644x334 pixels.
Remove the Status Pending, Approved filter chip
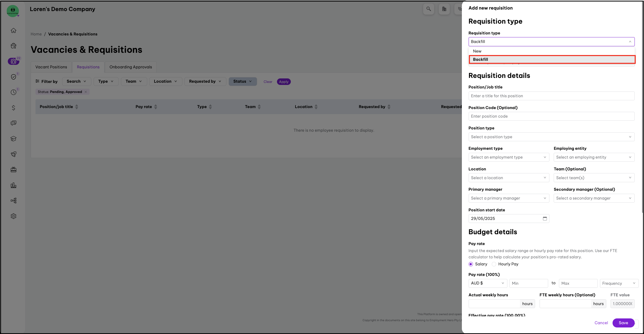pyautogui.click(x=86, y=92)
